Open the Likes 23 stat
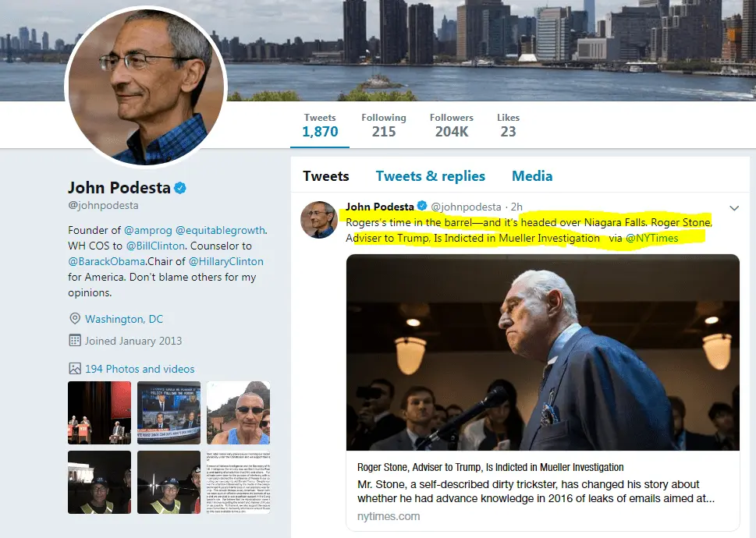 tap(508, 125)
